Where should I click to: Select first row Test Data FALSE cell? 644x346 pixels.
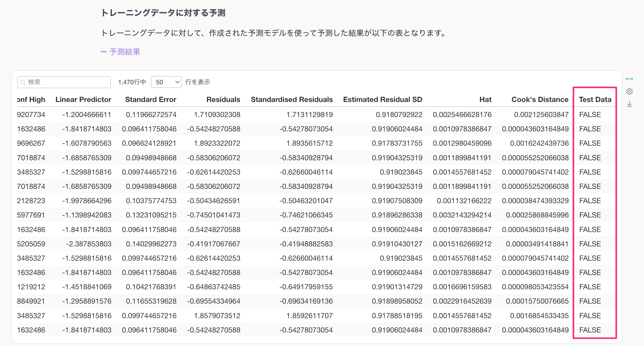click(590, 114)
